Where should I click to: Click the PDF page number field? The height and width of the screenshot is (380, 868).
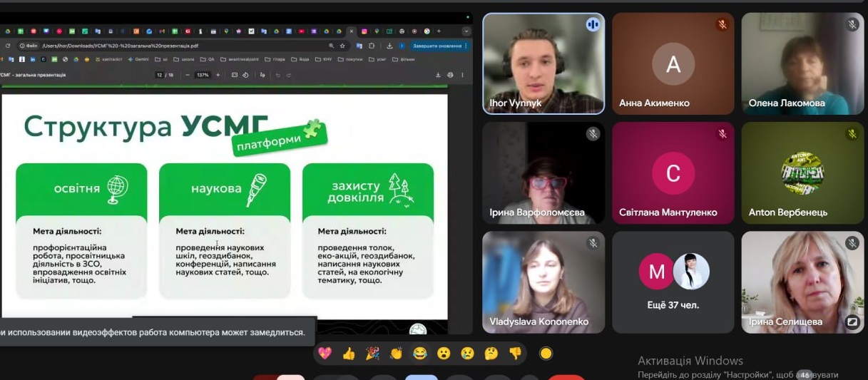tap(159, 75)
